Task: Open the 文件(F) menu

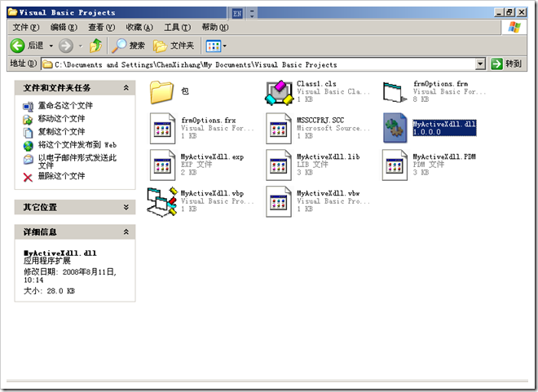Action: click(x=26, y=27)
